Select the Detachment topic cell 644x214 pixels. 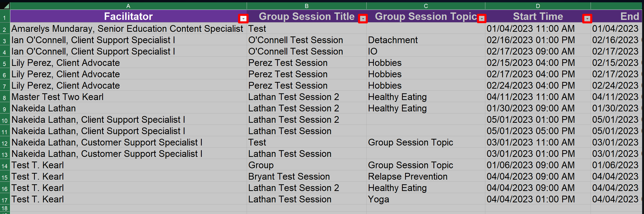click(393, 40)
